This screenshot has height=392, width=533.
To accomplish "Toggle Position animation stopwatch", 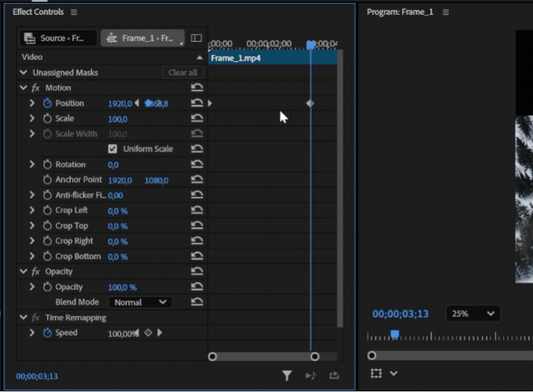I will coord(47,103).
